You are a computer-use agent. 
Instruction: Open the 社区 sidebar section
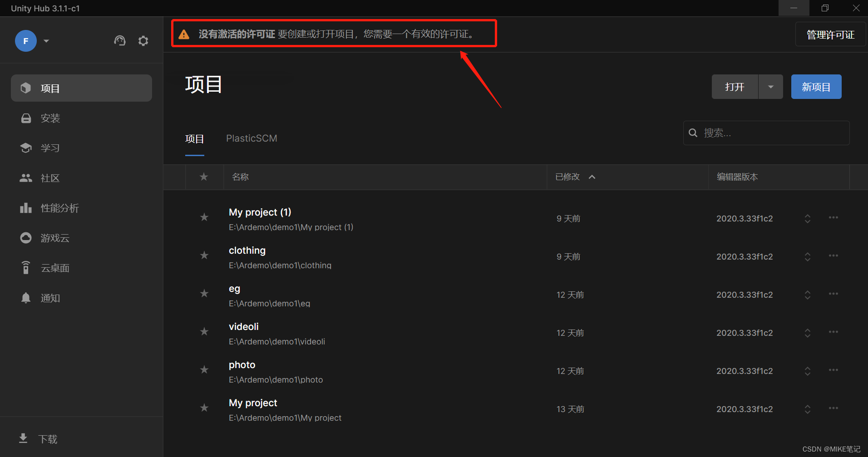click(81, 178)
